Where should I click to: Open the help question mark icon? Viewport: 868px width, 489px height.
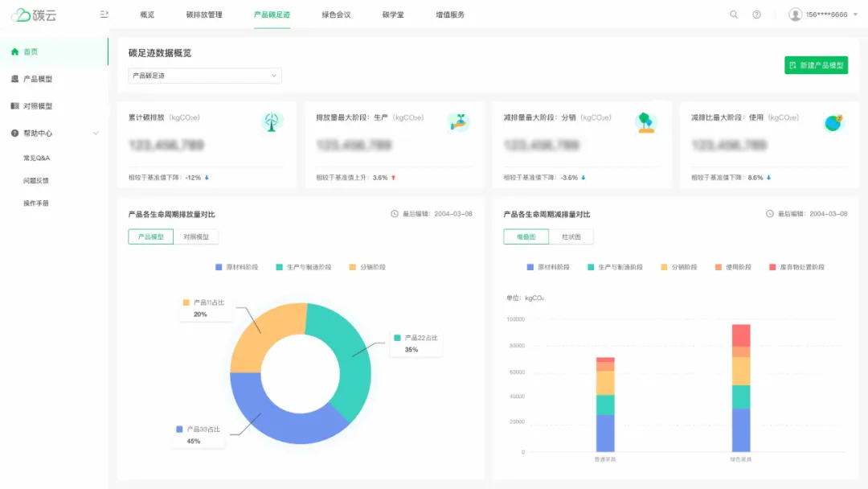(756, 14)
